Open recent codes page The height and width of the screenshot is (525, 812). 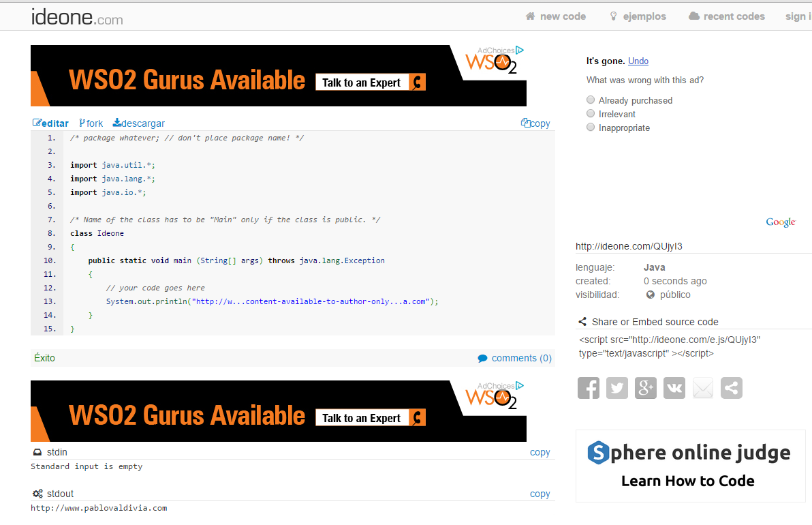click(x=734, y=16)
